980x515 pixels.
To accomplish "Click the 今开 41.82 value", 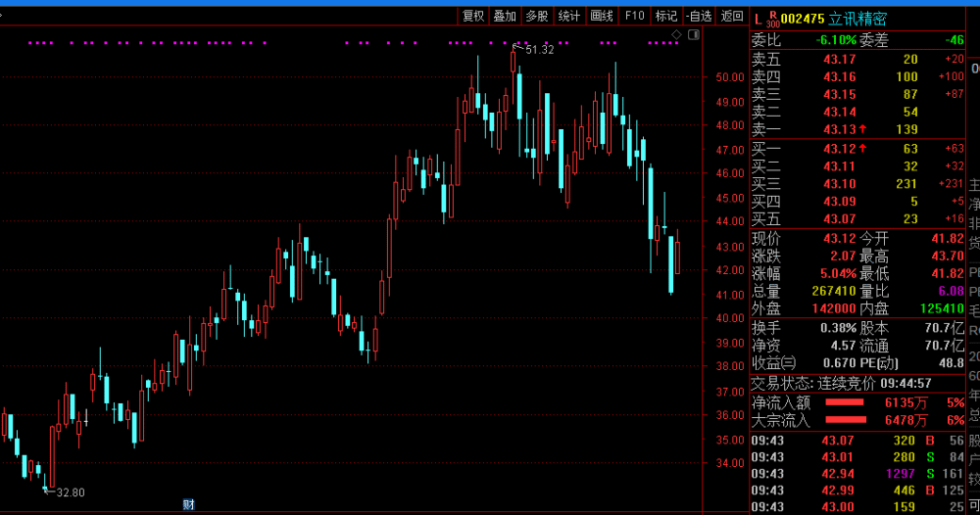I will [x=948, y=239].
